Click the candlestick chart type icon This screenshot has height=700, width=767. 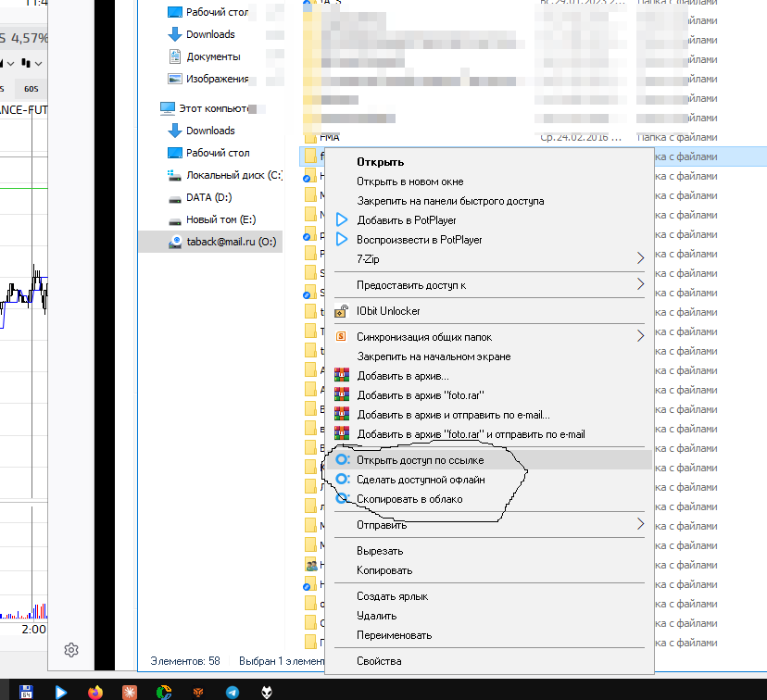26,63
